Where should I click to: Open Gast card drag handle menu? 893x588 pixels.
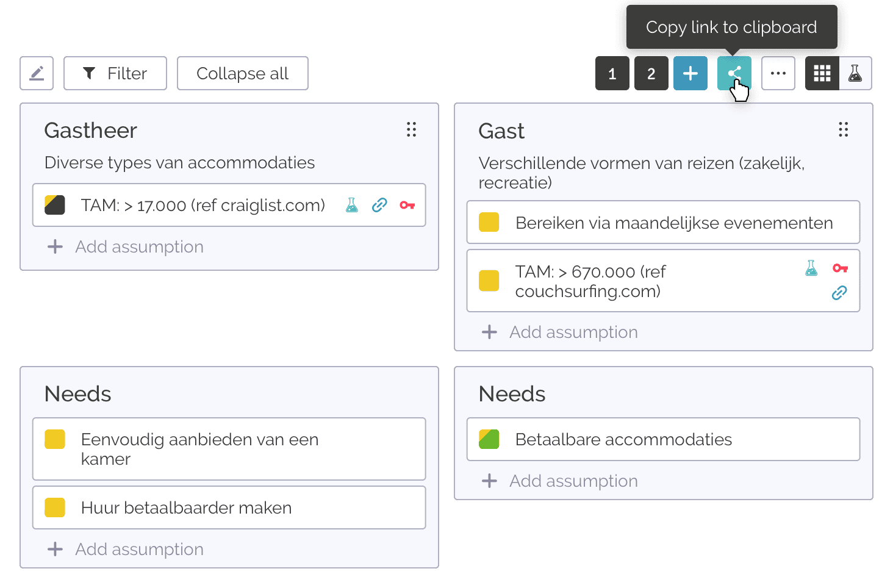point(843,129)
